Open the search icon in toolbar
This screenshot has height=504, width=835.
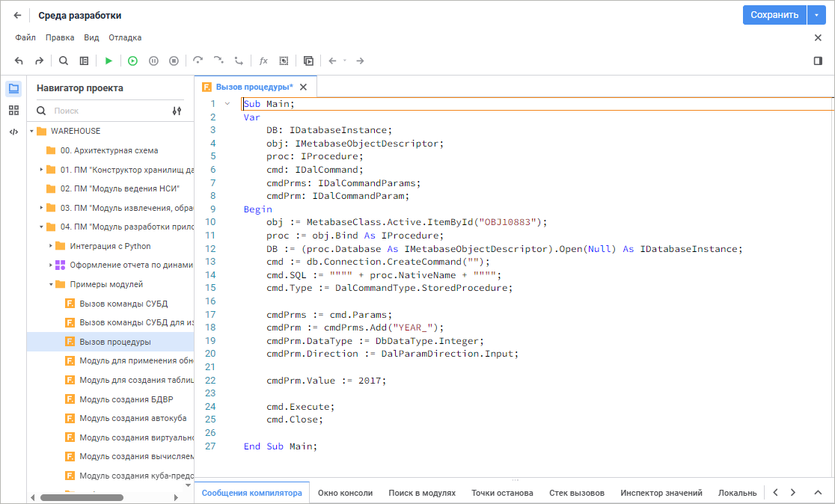[64, 61]
